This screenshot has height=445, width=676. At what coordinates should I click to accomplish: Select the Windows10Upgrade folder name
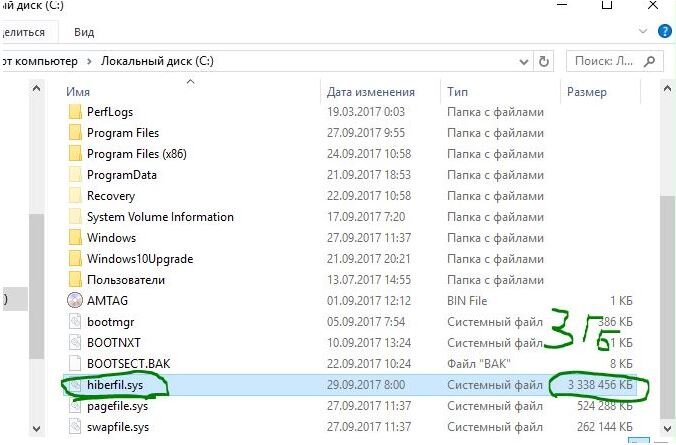140,259
